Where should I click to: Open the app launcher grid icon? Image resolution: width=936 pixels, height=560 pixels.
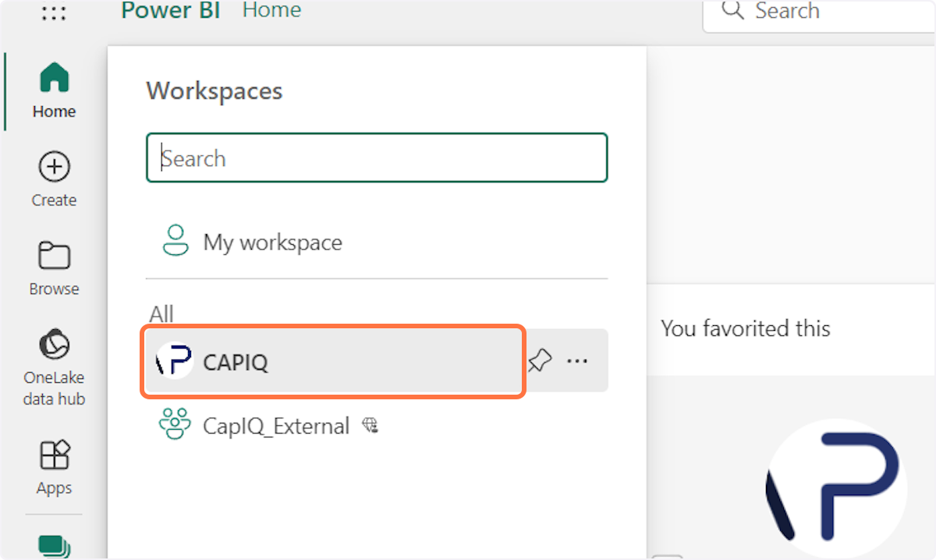click(53, 13)
